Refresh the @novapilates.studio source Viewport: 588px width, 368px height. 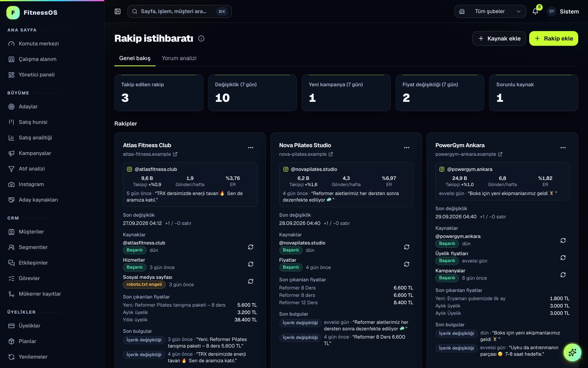(406, 247)
